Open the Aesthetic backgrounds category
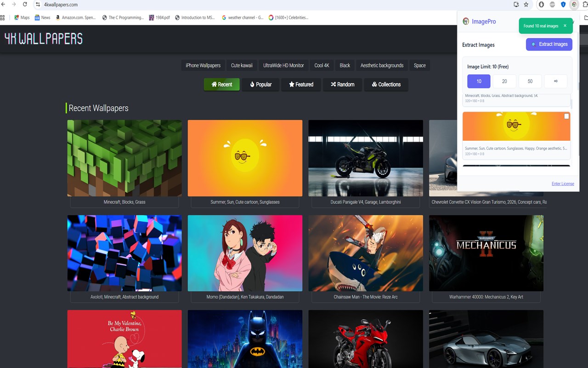 pos(382,65)
